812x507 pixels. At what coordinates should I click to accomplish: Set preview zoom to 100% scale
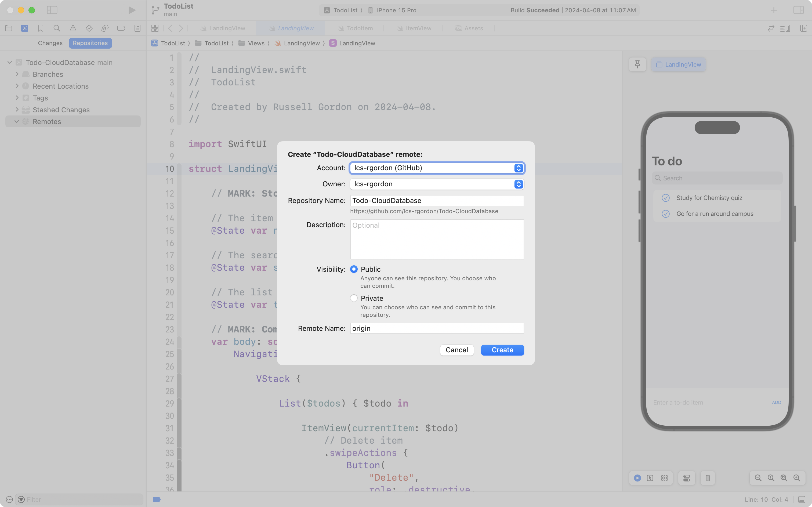[x=770, y=478]
